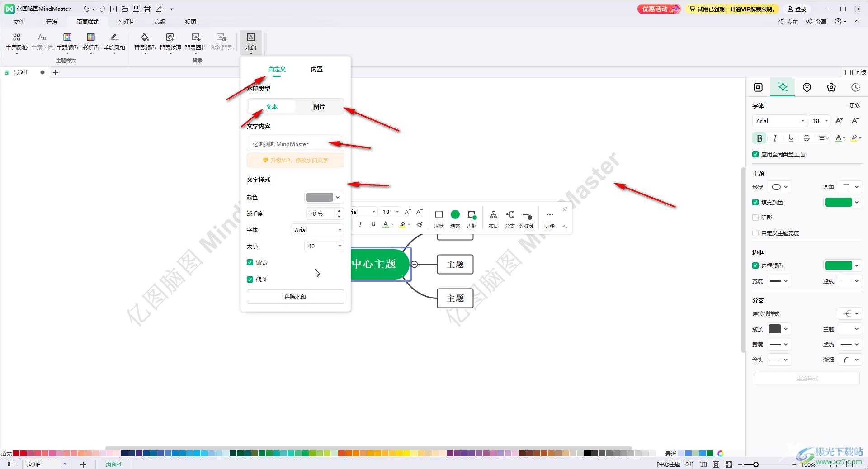Toggle Apply to same type topics (应用至同类型主题)
This screenshot has height=469, width=868.
(x=755, y=154)
